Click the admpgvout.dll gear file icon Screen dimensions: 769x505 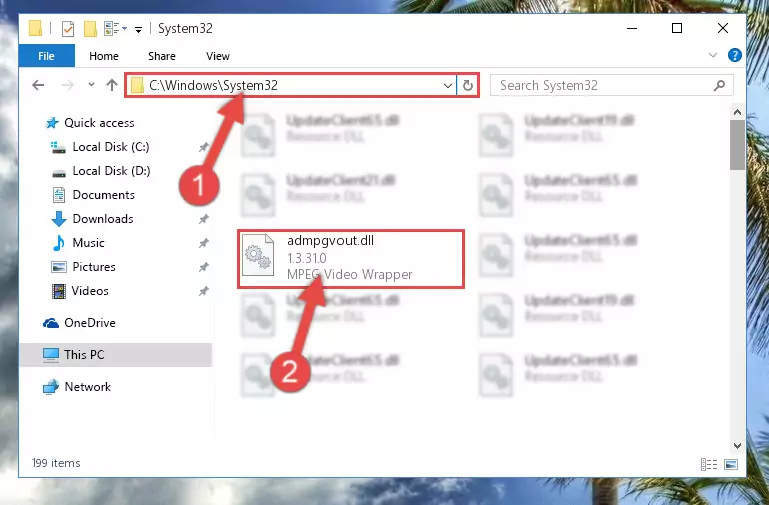pyautogui.click(x=258, y=255)
